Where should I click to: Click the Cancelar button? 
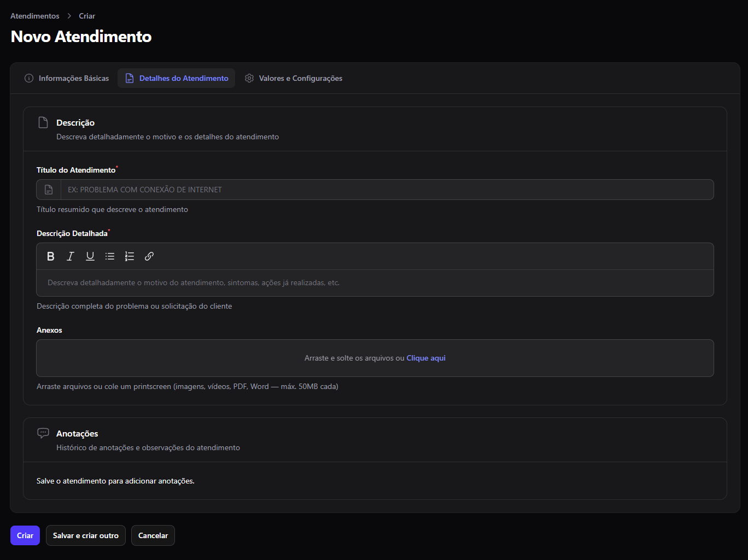click(x=153, y=535)
